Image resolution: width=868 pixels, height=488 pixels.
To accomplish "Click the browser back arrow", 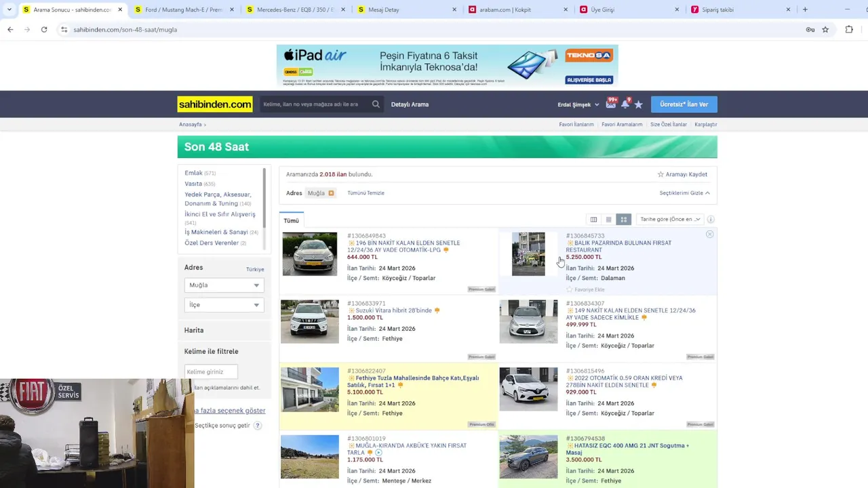I will click(x=10, y=29).
